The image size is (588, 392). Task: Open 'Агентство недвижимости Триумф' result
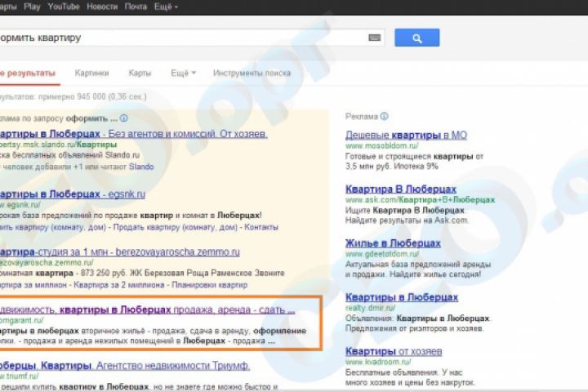coord(125,365)
